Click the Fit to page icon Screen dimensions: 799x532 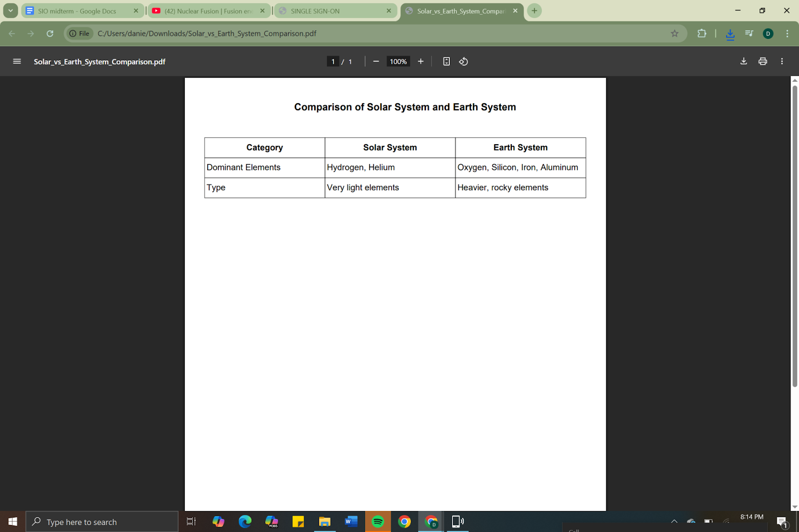click(x=446, y=61)
